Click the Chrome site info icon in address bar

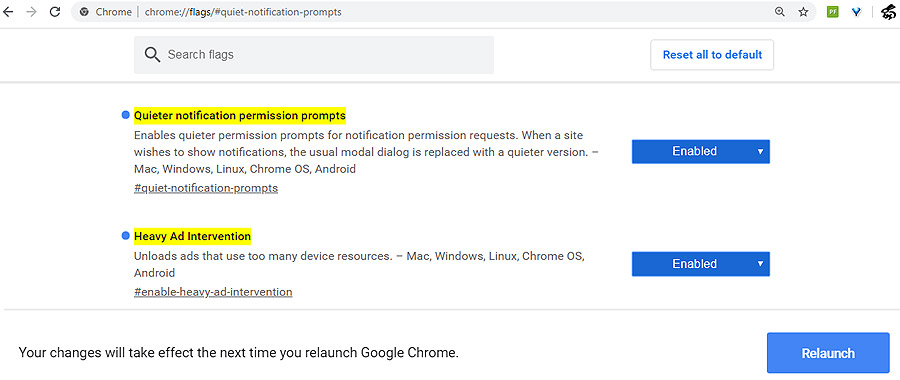tap(84, 12)
